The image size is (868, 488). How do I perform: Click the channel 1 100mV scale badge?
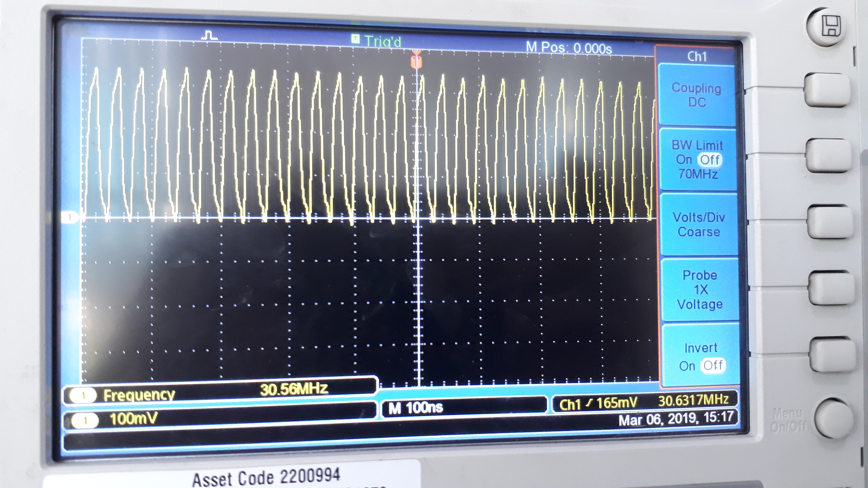coord(85,420)
